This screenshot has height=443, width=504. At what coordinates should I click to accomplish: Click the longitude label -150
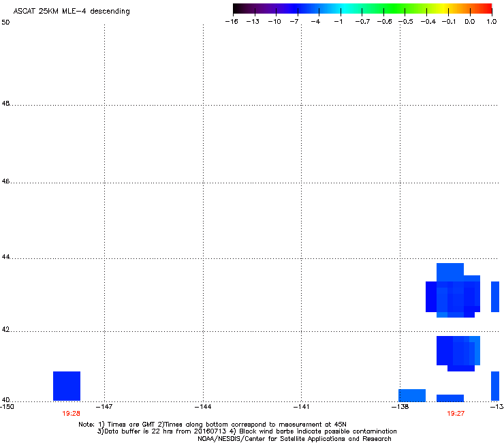point(7,407)
